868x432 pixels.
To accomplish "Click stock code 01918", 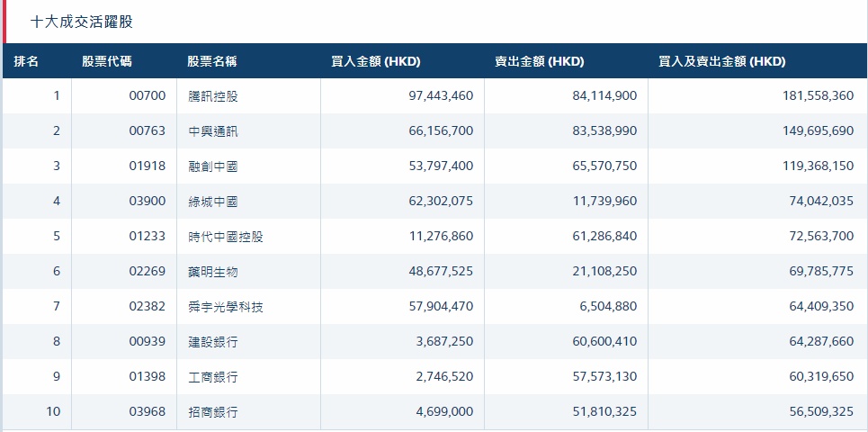I will click(148, 166).
